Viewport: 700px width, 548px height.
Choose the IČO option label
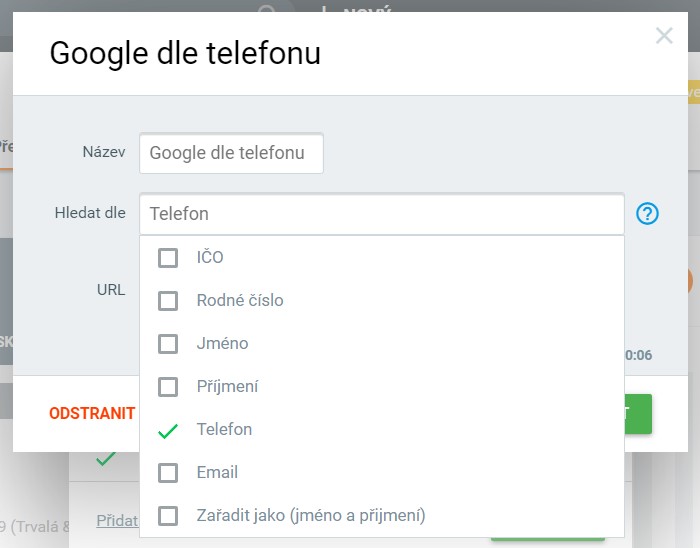click(x=210, y=258)
